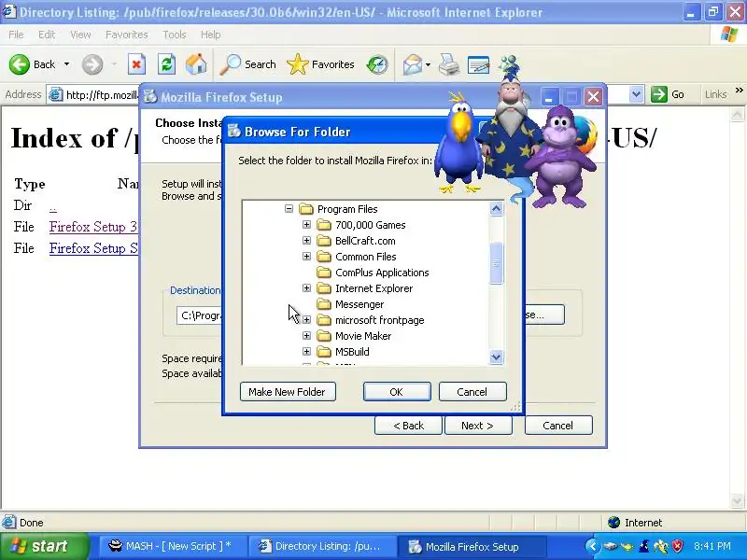747x560 pixels.
Task: Click the Refresh page icon in IE toolbar
Action: (x=166, y=64)
